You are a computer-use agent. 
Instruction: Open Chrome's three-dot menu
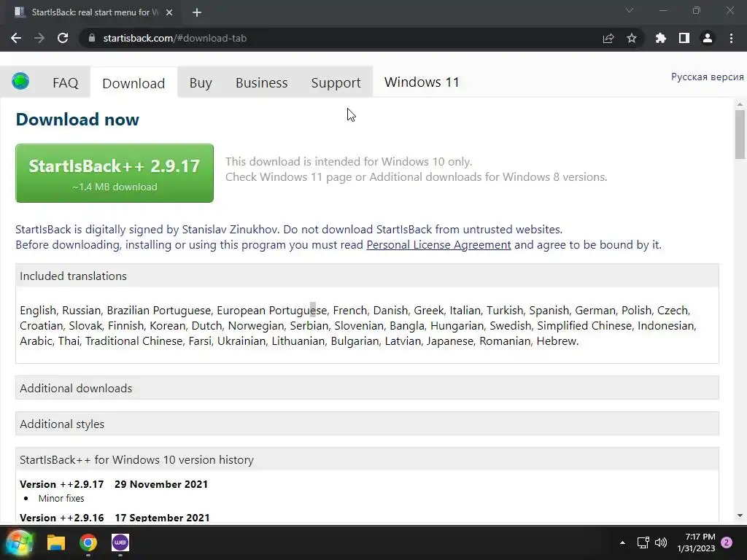coord(731,38)
